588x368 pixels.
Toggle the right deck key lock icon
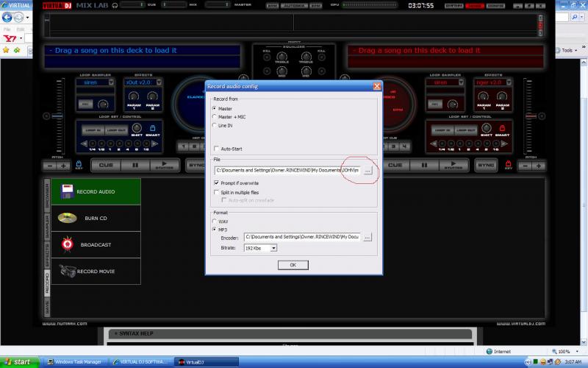click(x=508, y=163)
